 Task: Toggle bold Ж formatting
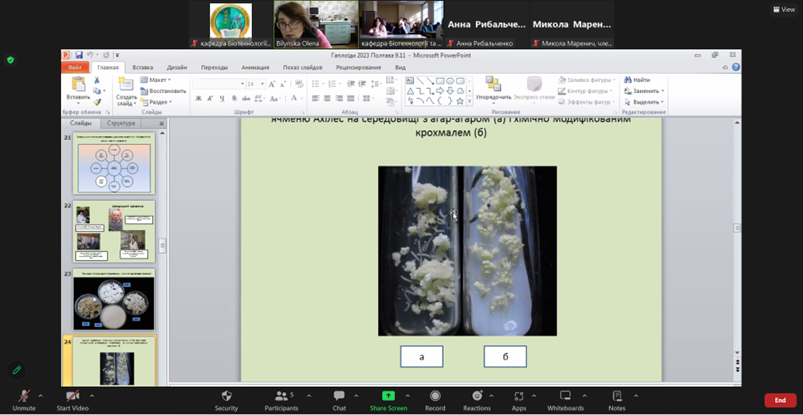pos(199,98)
